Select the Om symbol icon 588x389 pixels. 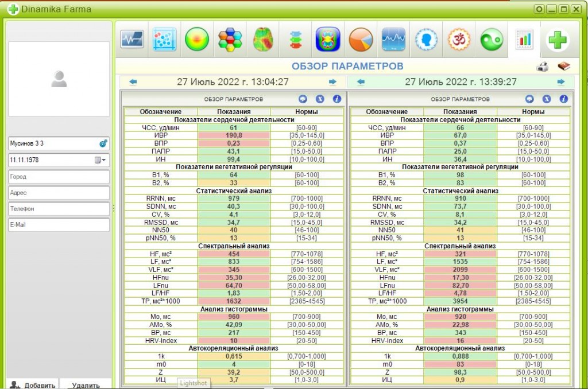point(459,40)
